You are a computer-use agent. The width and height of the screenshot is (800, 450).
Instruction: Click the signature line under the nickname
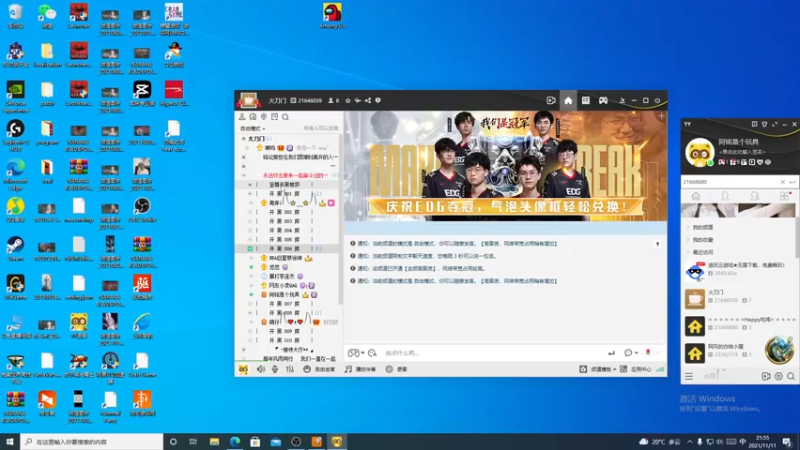click(742, 152)
